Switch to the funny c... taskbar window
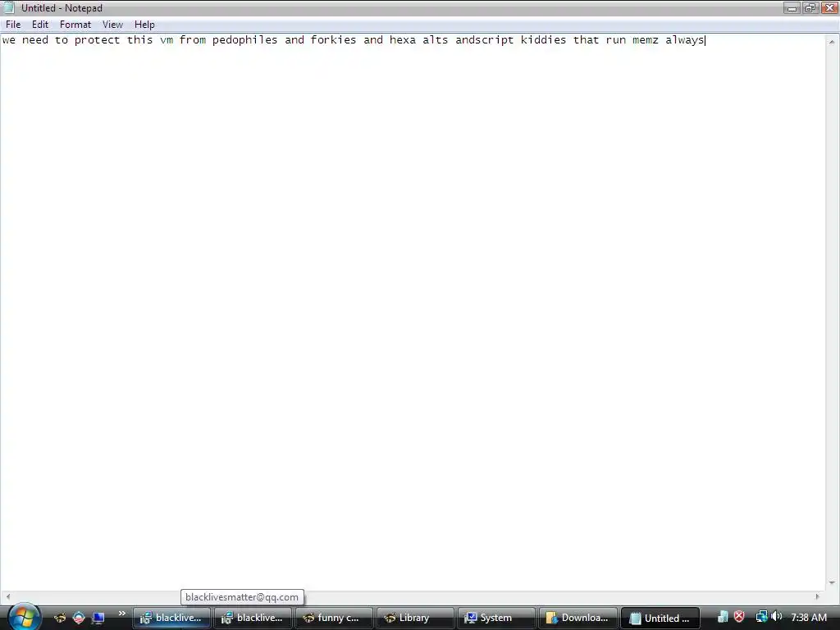840x630 pixels. 334,618
